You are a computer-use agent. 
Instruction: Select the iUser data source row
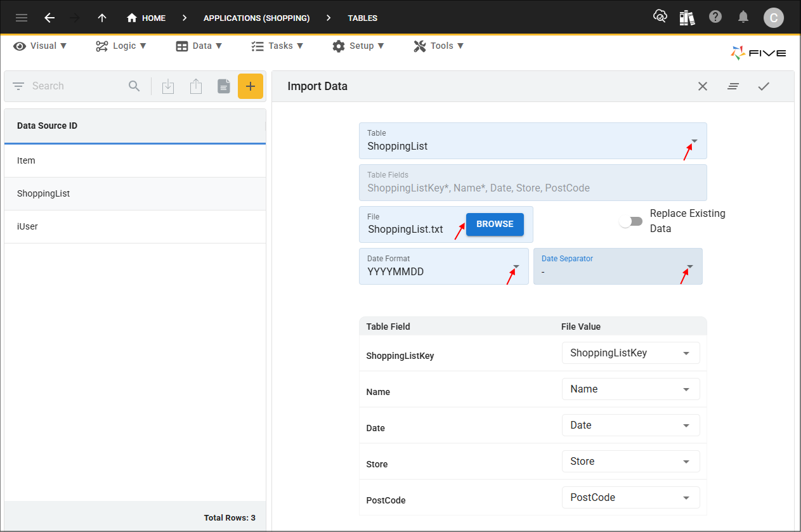click(27, 226)
